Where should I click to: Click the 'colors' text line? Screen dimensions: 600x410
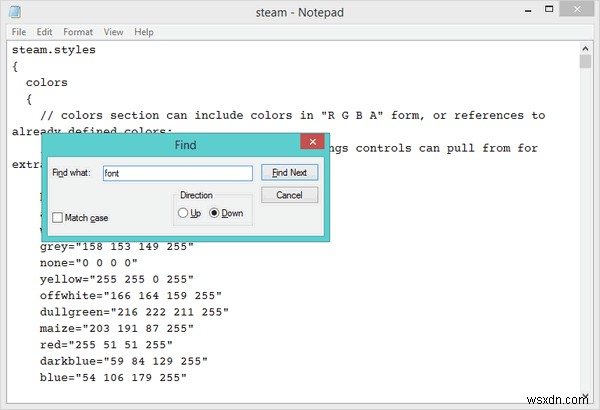pos(47,83)
